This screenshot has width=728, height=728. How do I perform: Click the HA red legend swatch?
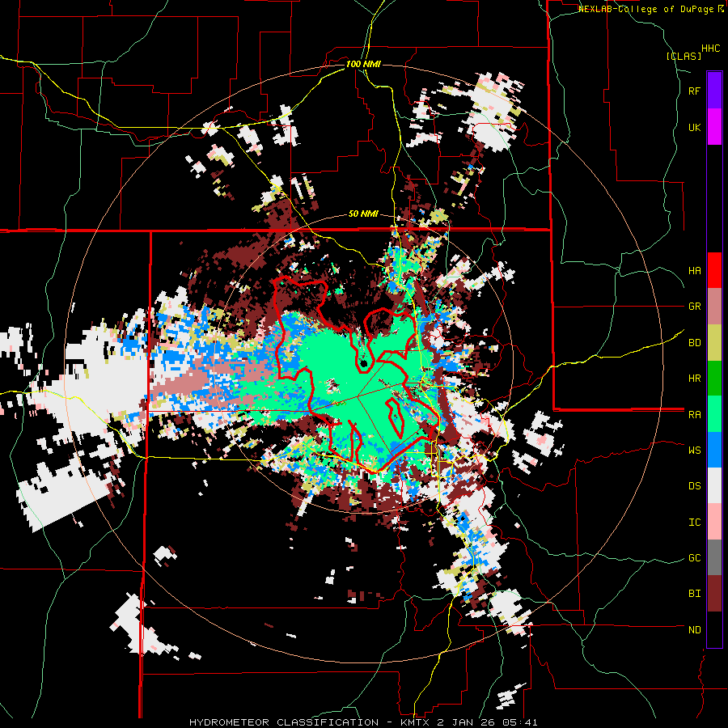[714, 270]
